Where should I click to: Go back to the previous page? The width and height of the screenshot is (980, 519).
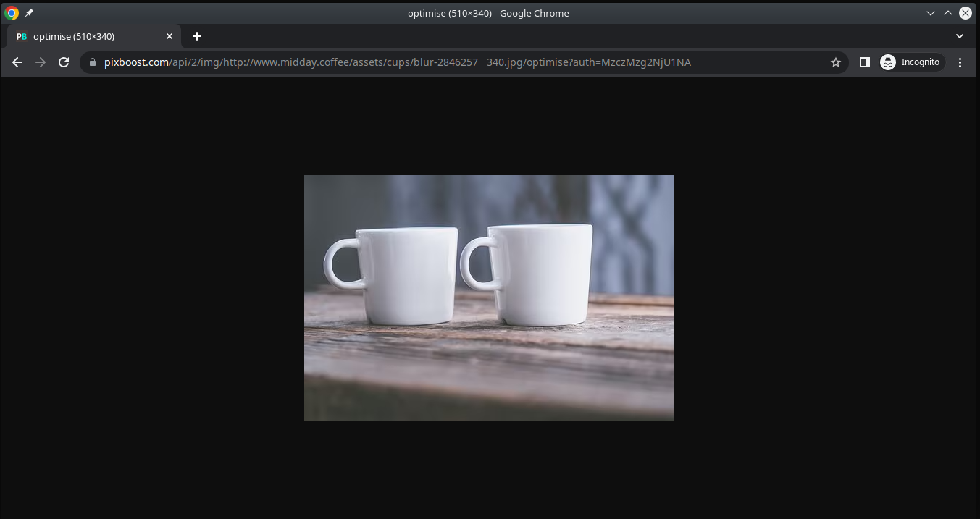tap(17, 62)
